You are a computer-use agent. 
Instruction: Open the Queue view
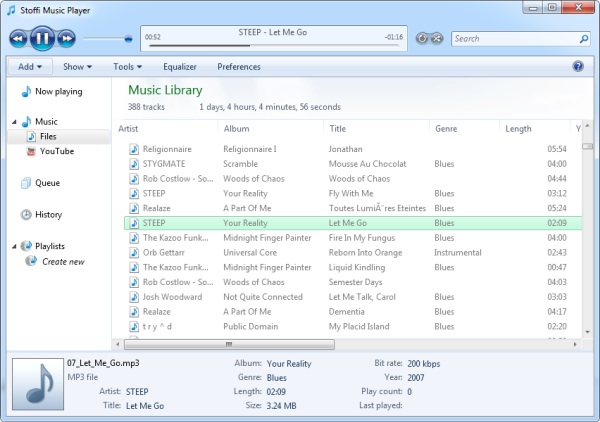coord(47,183)
